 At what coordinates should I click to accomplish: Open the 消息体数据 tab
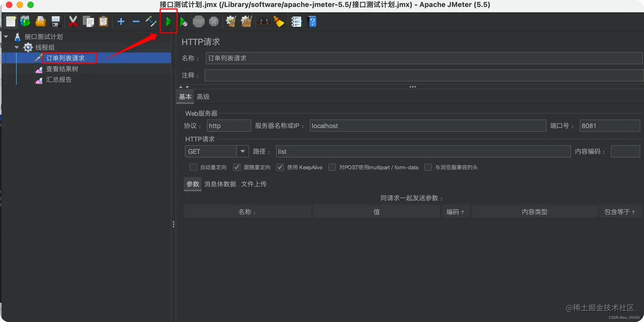[219, 184]
